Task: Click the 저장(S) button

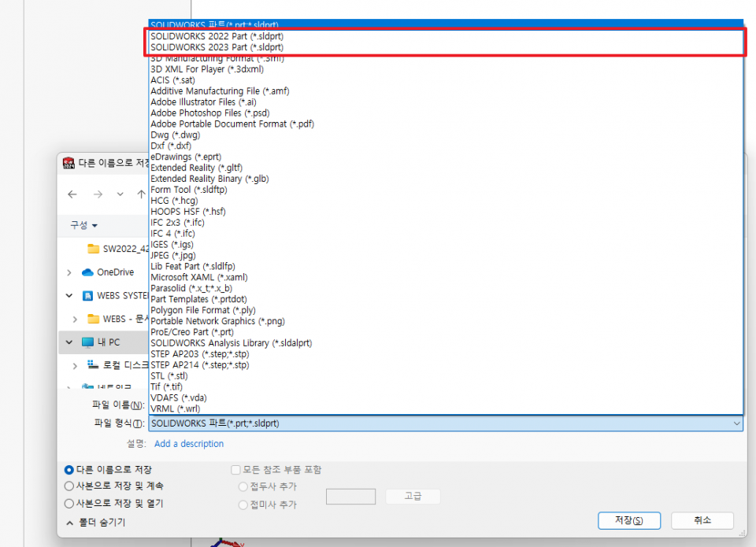Action: pyautogui.click(x=629, y=520)
